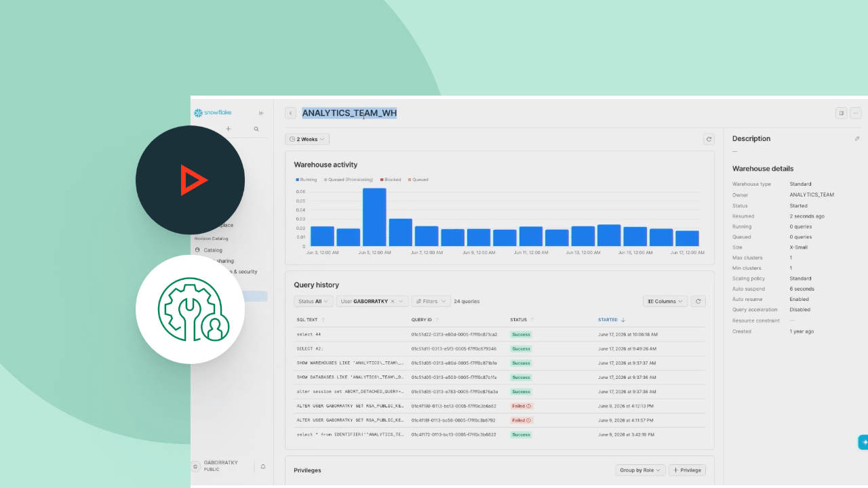
Task: Click the X-Small size value
Action: point(798,247)
